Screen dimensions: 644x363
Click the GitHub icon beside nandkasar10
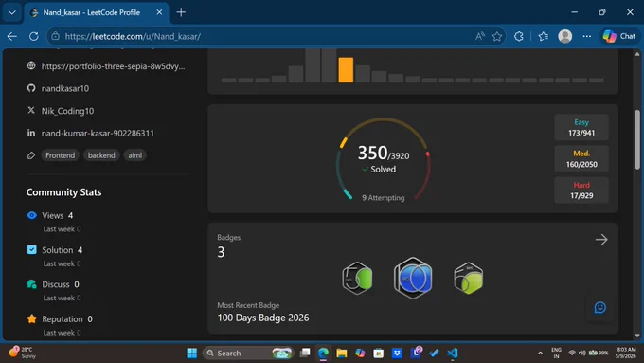[x=31, y=88]
